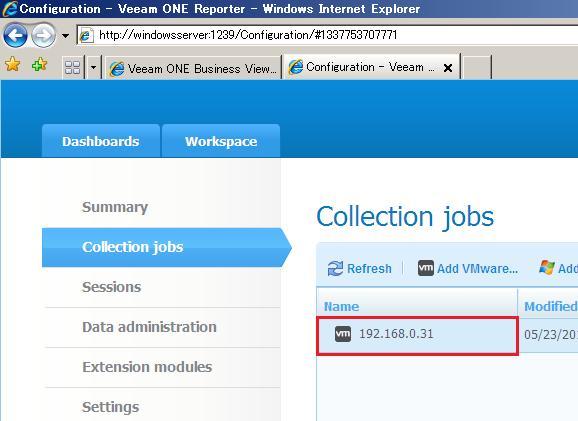Open Settings in the sidebar
Image resolution: width=578 pixels, height=421 pixels.
[111, 407]
